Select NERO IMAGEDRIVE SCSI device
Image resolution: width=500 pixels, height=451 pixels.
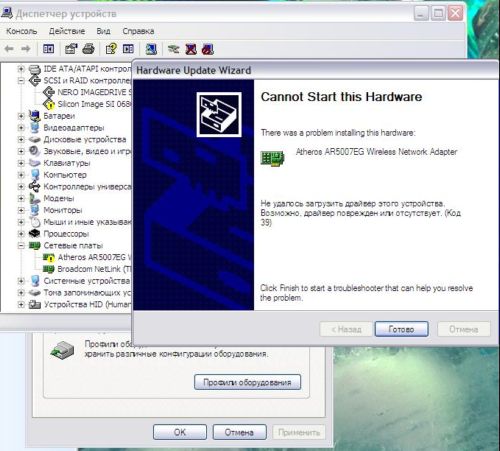(95, 92)
